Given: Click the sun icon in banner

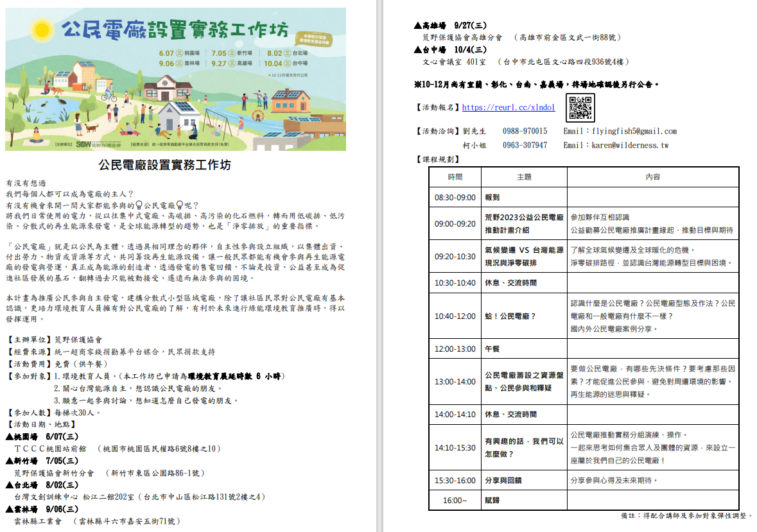Looking at the screenshot, I should [42, 30].
